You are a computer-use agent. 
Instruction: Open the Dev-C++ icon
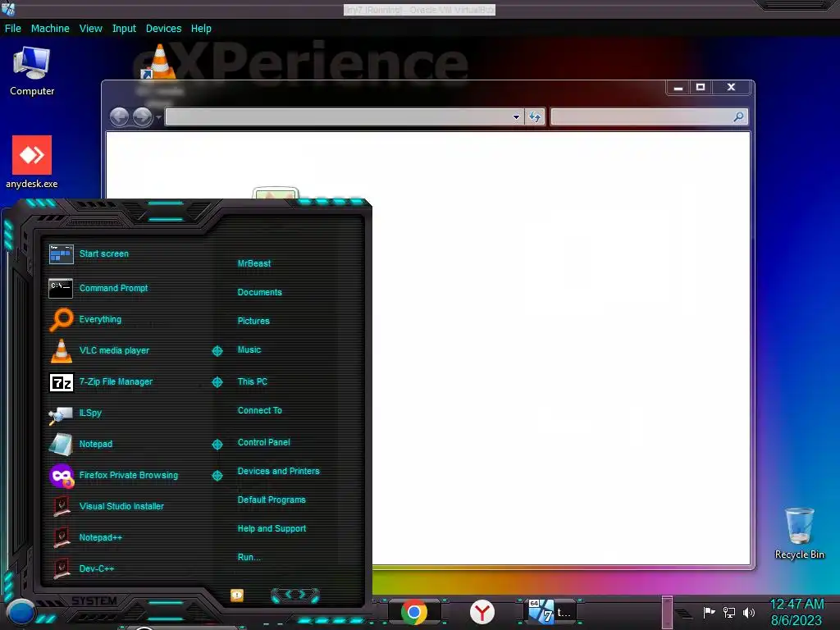pos(62,568)
